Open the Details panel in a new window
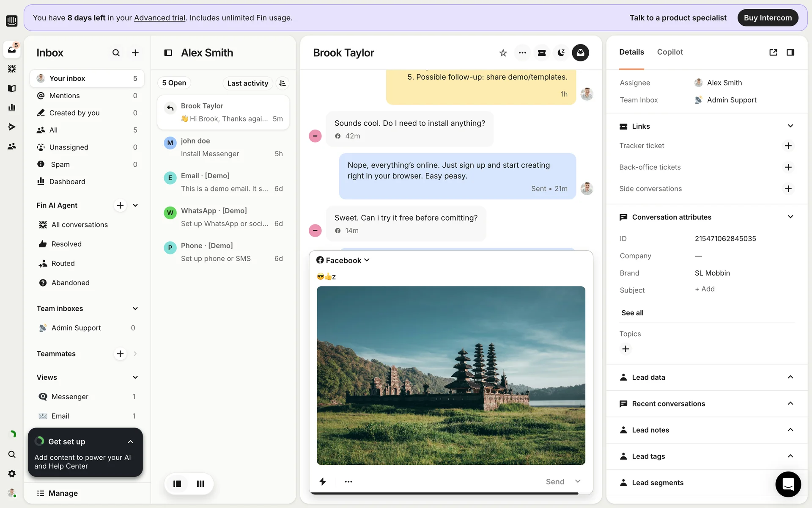The height and width of the screenshot is (508, 812). point(773,52)
